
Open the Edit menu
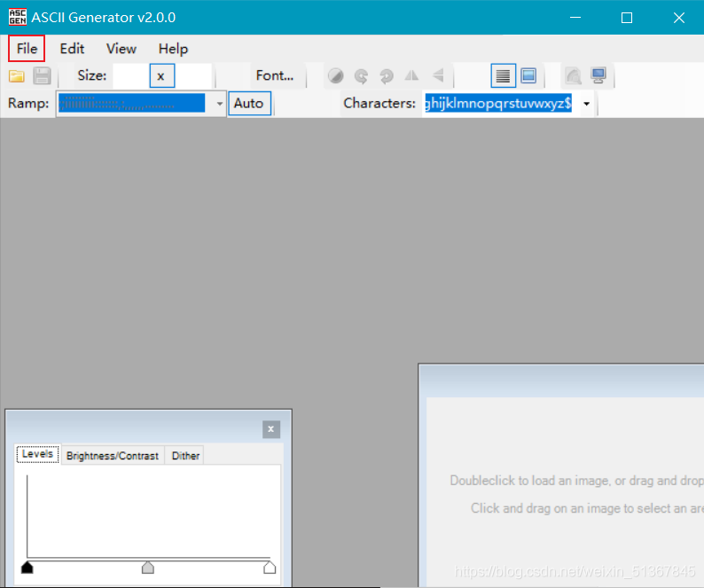72,49
